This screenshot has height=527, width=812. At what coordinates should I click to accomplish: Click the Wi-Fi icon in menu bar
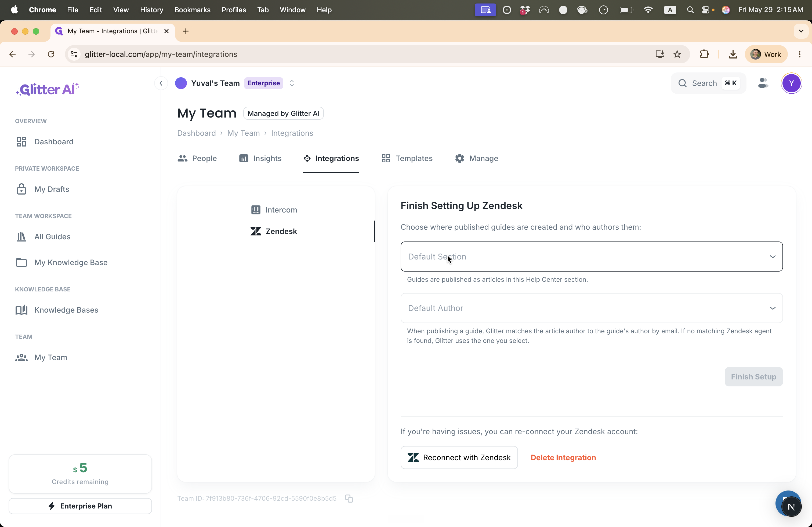(x=648, y=10)
